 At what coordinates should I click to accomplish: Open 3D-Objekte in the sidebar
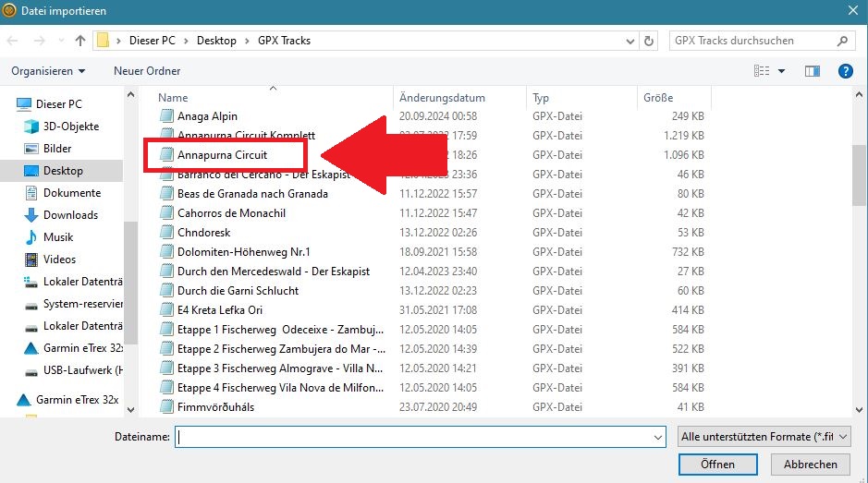pyautogui.click(x=71, y=127)
